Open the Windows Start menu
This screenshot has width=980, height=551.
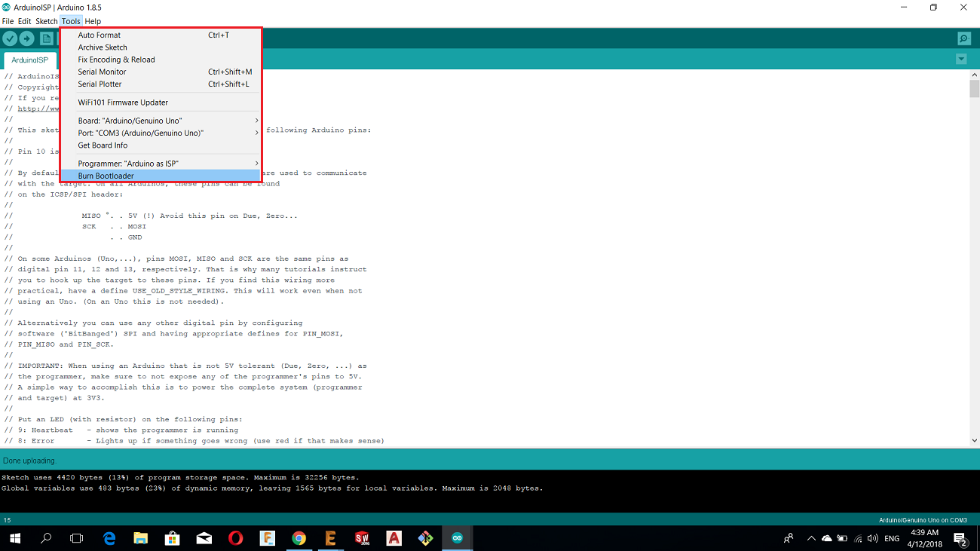[15, 538]
